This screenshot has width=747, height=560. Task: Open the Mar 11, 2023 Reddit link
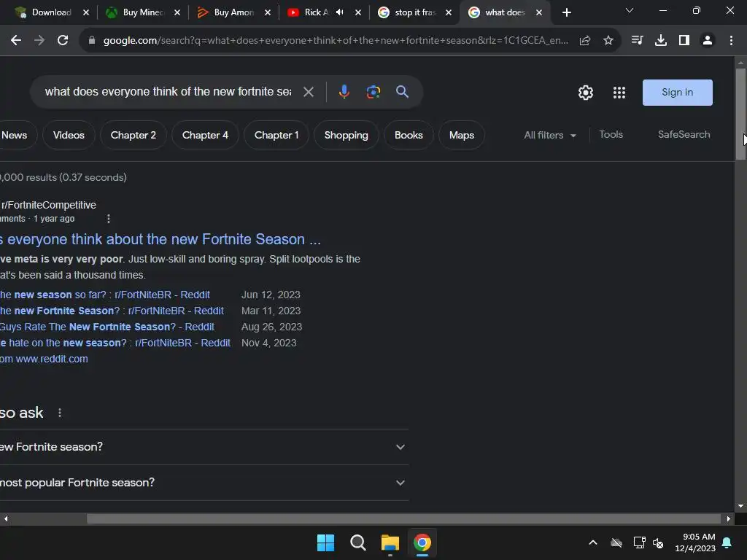click(112, 311)
